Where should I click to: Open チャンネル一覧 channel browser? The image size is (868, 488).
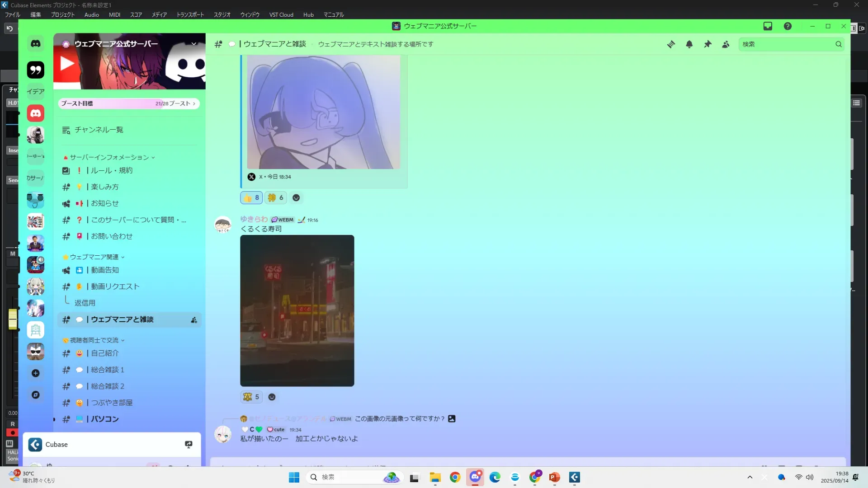point(99,130)
